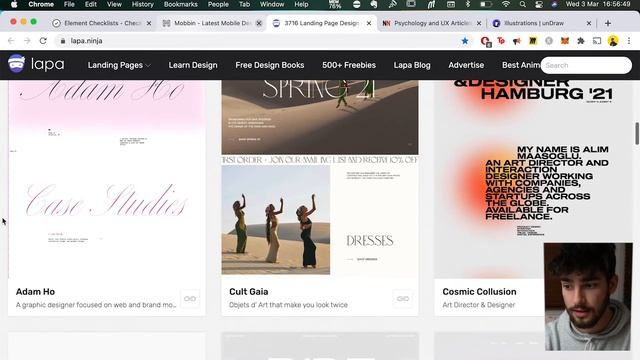640x360 pixels.
Task: Reload the lapa.ninja page
Action: click(x=43, y=41)
